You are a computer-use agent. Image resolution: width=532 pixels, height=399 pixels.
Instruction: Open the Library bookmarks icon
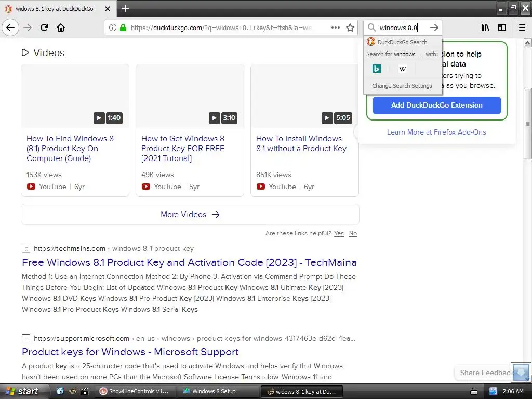point(485,28)
